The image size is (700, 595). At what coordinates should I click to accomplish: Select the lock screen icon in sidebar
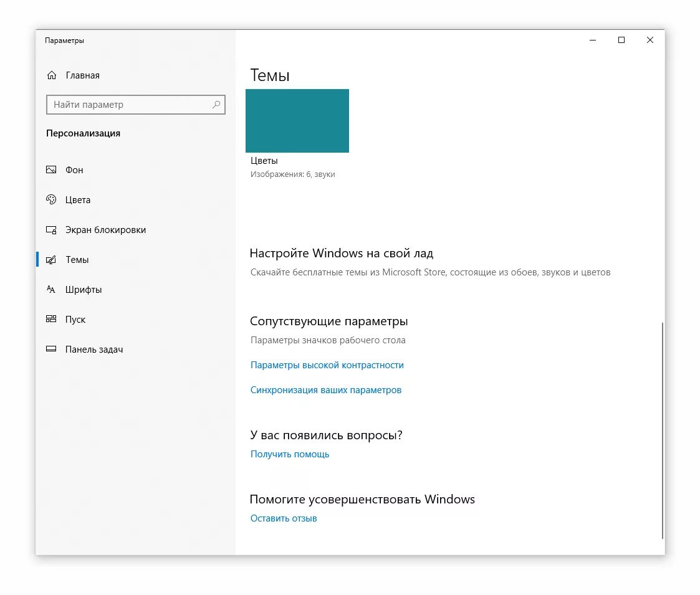point(51,229)
